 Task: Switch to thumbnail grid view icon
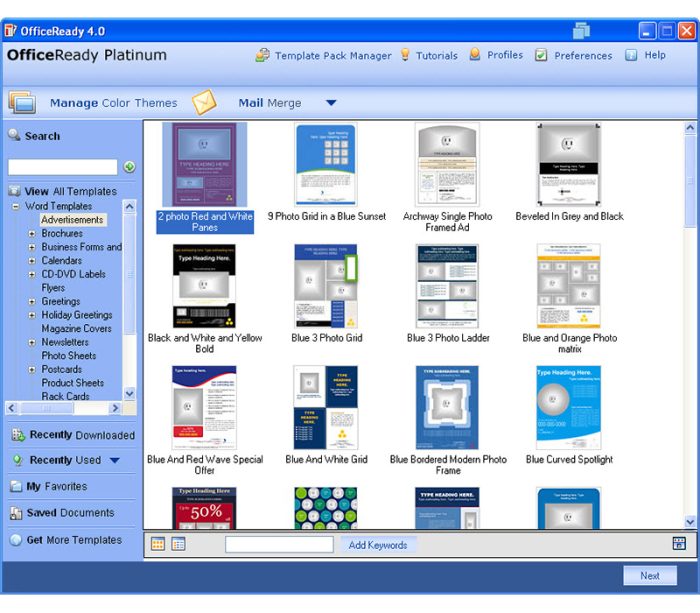coord(158,544)
